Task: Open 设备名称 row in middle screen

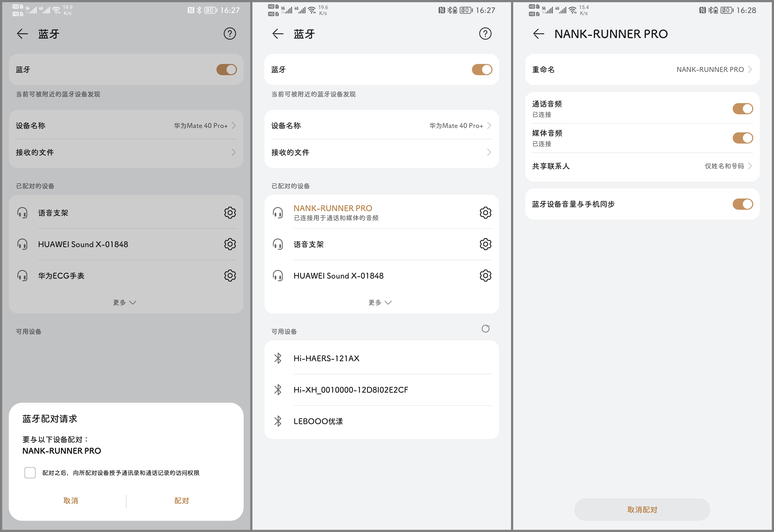Action: [382, 126]
